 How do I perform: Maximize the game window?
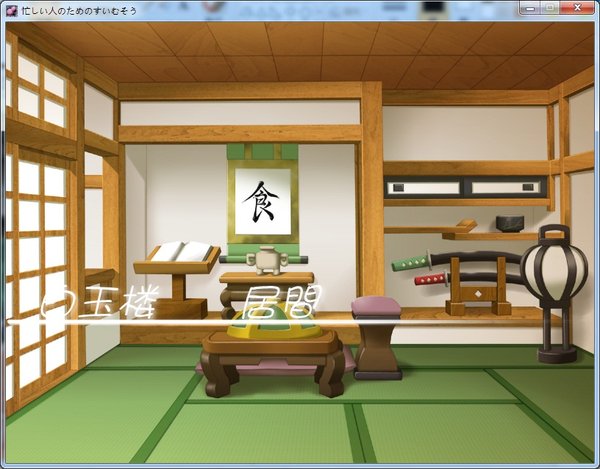pos(550,8)
